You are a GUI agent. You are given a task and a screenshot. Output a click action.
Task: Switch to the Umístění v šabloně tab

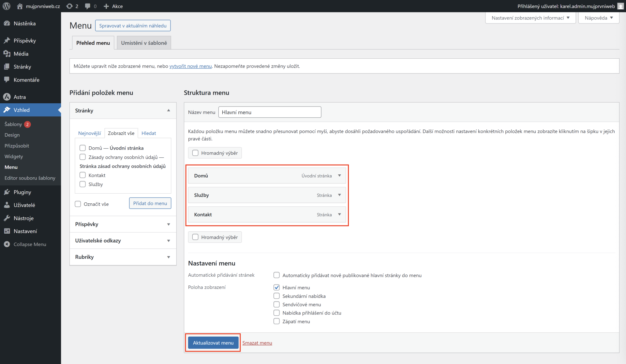coord(143,42)
